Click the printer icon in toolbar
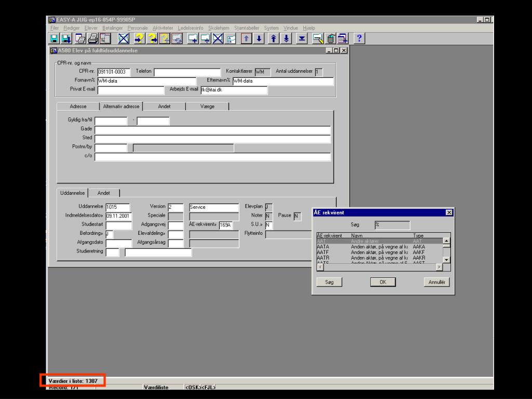The image size is (532, 399). (93, 38)
